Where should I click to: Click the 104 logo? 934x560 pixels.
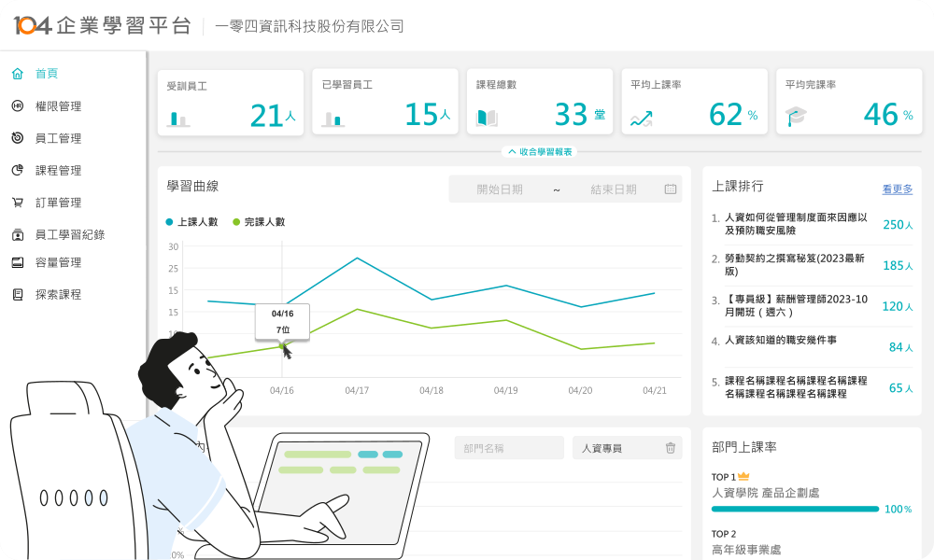point(32,25)
